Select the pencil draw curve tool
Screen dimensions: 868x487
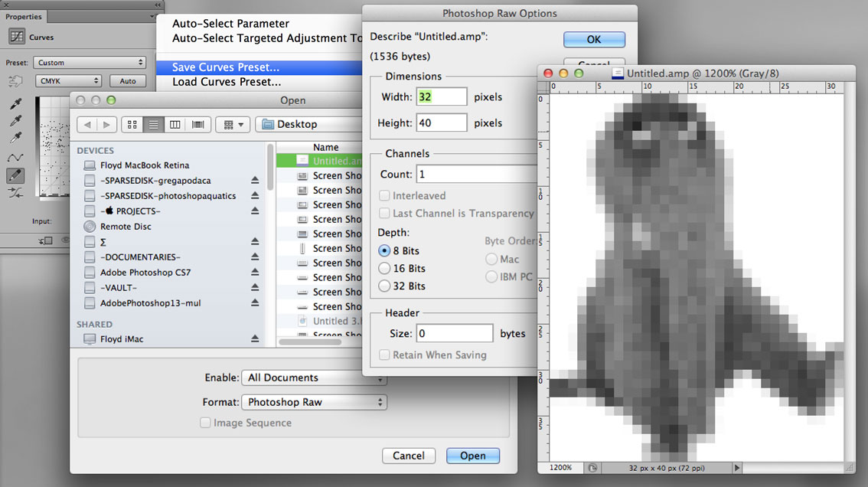click(15, 175)
